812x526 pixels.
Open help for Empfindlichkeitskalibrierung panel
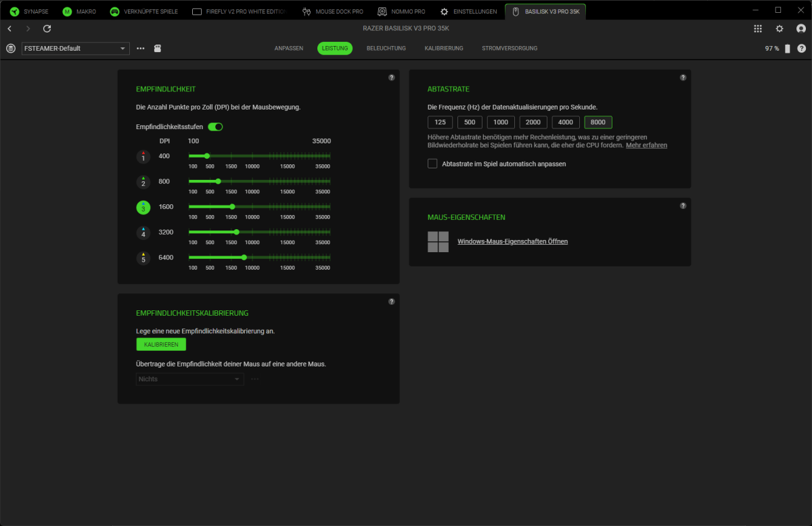391,302
